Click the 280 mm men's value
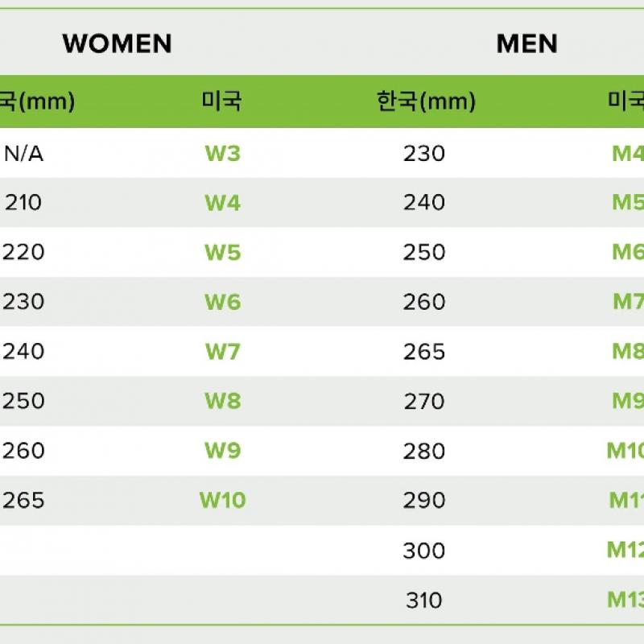 (424, 451)
